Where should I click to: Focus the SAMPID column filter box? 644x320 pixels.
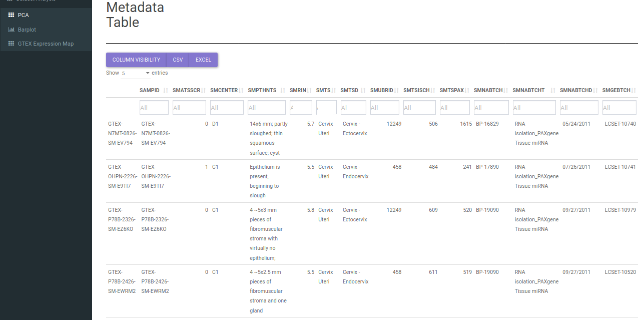[x=154, y=108]
